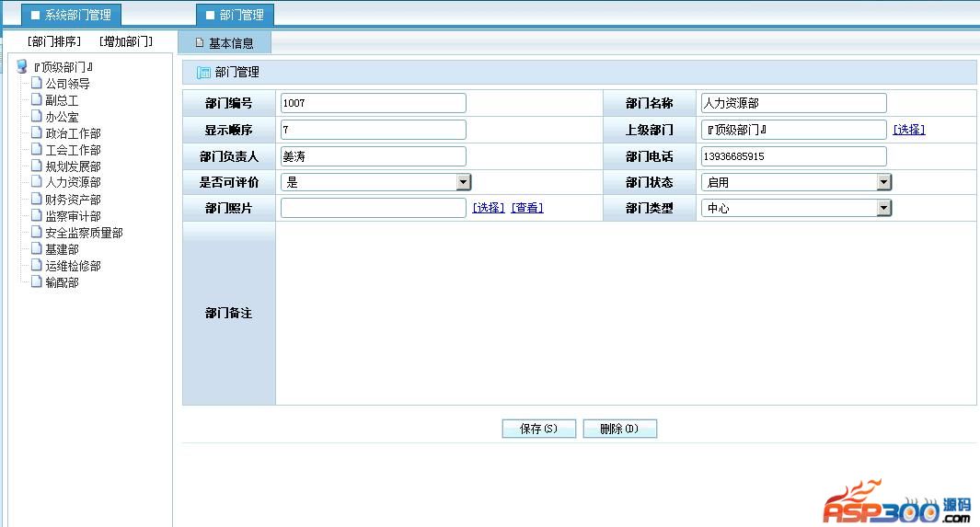Select 副总工 label in the tree

62,100
